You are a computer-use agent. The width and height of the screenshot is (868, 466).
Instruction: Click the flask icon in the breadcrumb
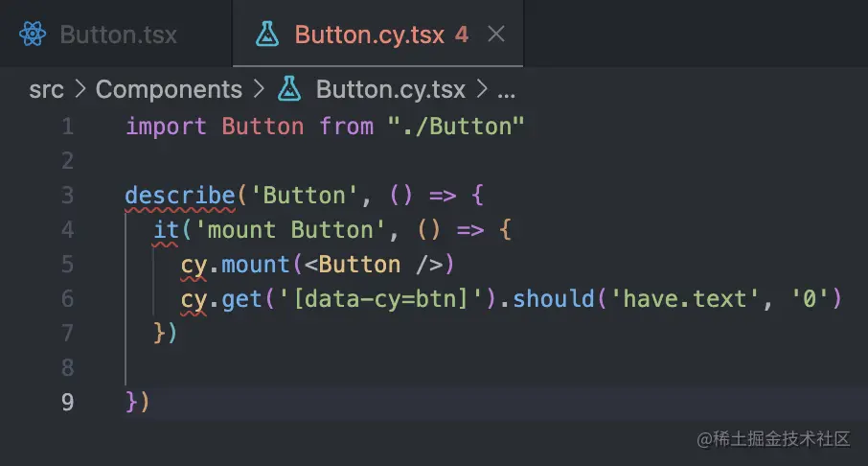tap(289, 88)
